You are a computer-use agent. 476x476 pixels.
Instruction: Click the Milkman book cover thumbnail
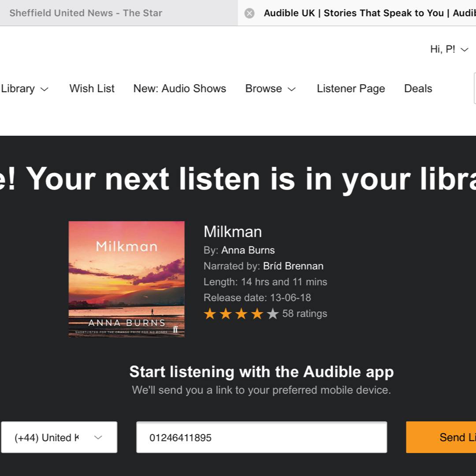pos(126,279)
